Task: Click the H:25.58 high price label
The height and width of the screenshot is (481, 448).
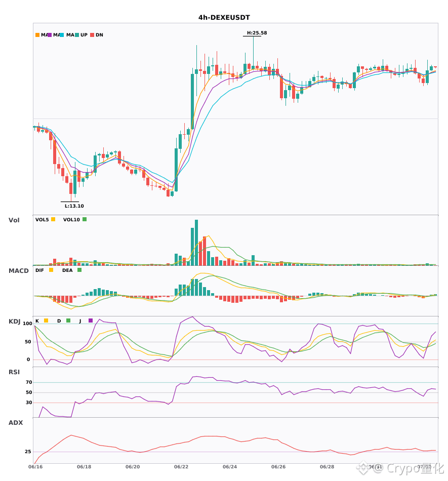Action: tap(257, 33)
